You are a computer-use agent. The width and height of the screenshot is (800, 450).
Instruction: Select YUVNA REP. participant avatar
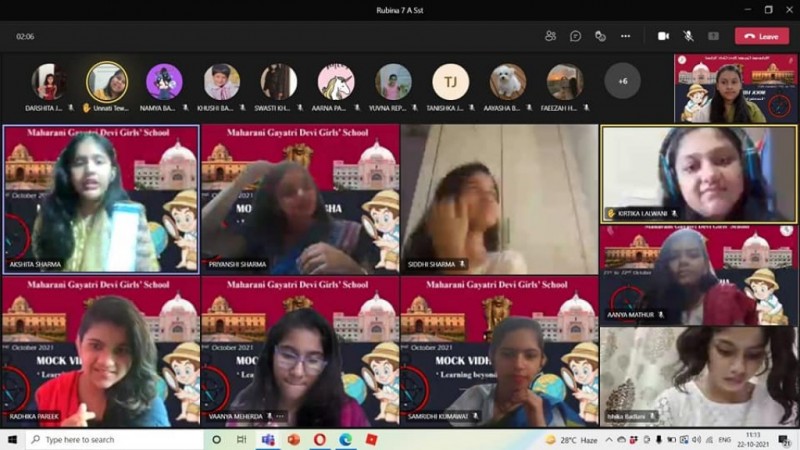pyautogui.click(x=393, y=82)
